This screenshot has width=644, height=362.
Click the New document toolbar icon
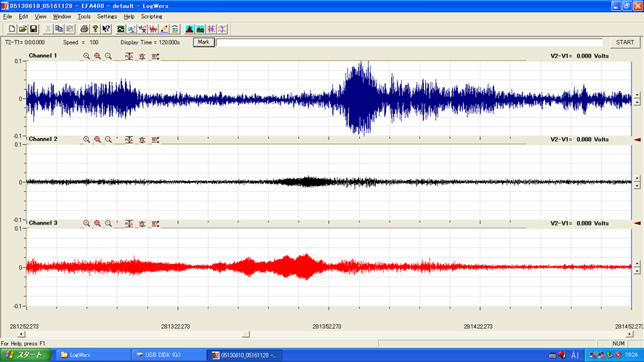coord(12,29)
